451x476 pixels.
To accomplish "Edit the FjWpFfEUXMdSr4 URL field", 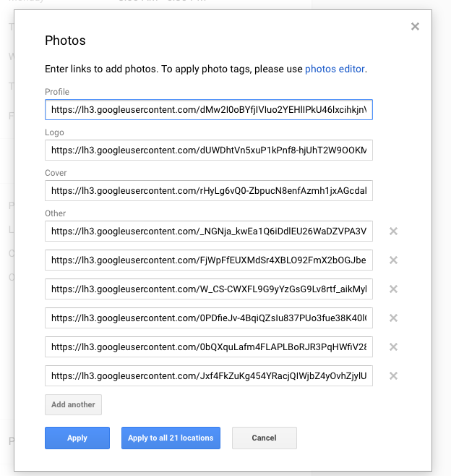I will coord(209,260).
